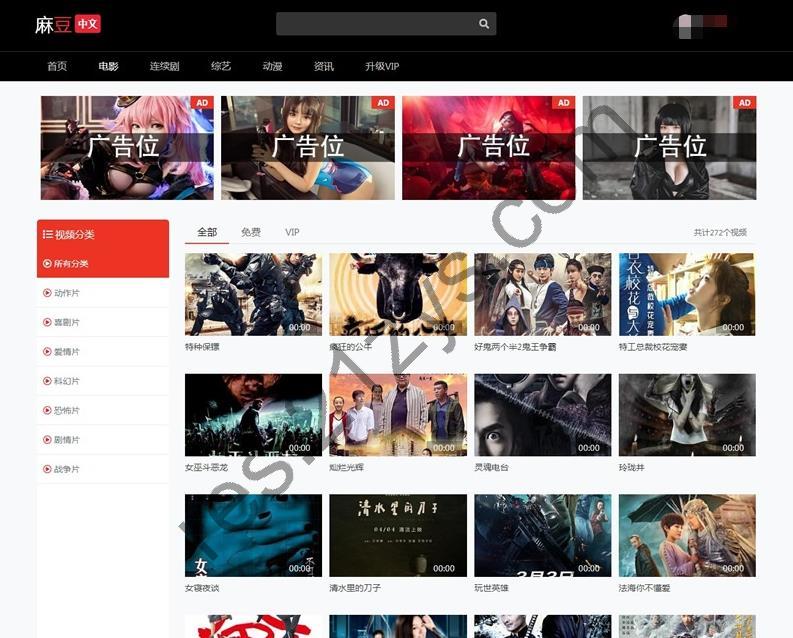Open the second 广告位 ad banner
This screenshot has width=793, height=638.
pos(308,148)
